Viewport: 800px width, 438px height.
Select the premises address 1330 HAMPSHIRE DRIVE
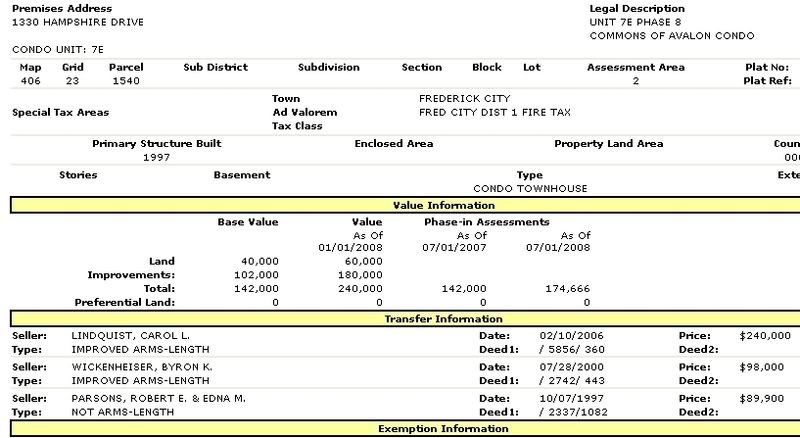pos(78,22)
